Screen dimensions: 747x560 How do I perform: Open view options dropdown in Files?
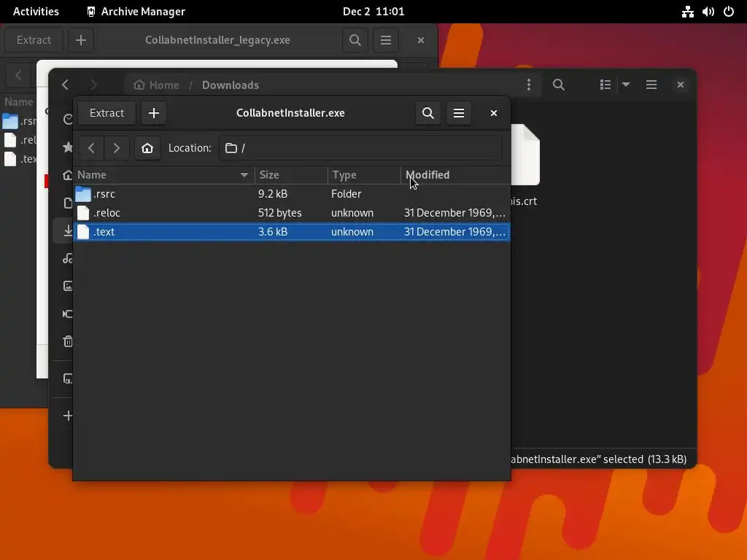(x=626, y=85)
